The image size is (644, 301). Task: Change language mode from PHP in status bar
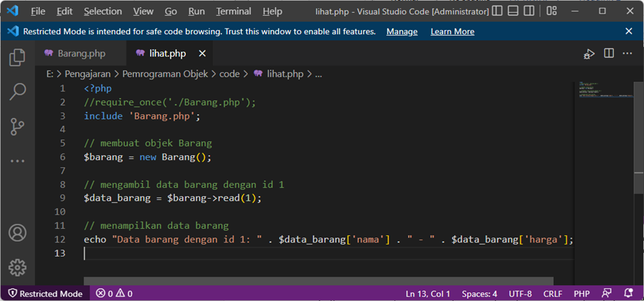pyautogui.click(x=581, y=293)
